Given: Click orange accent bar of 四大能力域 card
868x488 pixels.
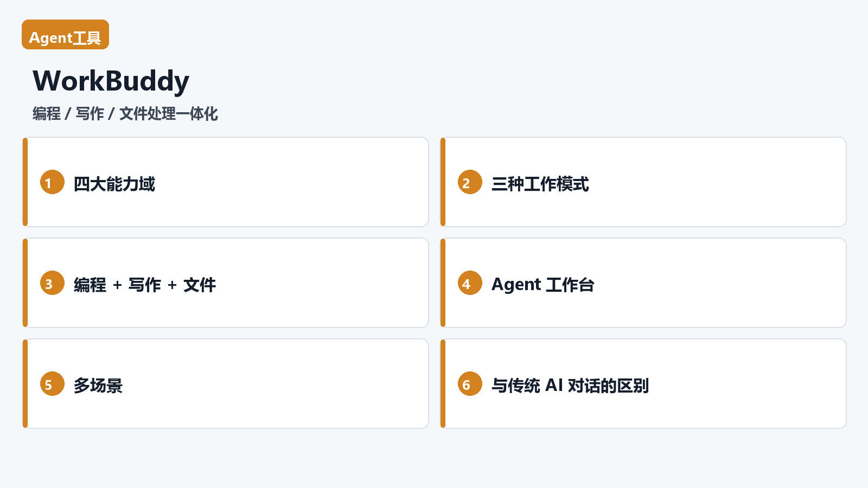Looking at the screenshot, I should tap(25, 182).
